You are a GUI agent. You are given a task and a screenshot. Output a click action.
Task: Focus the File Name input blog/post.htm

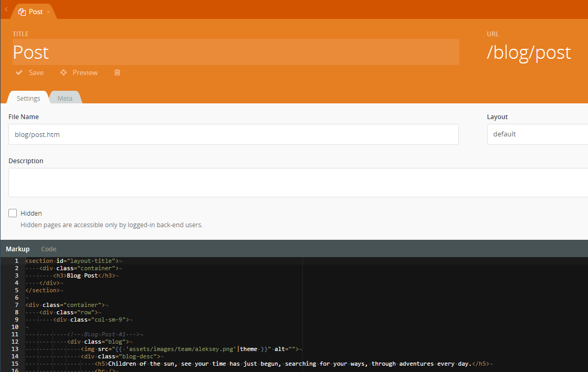[x=234, y=134]
